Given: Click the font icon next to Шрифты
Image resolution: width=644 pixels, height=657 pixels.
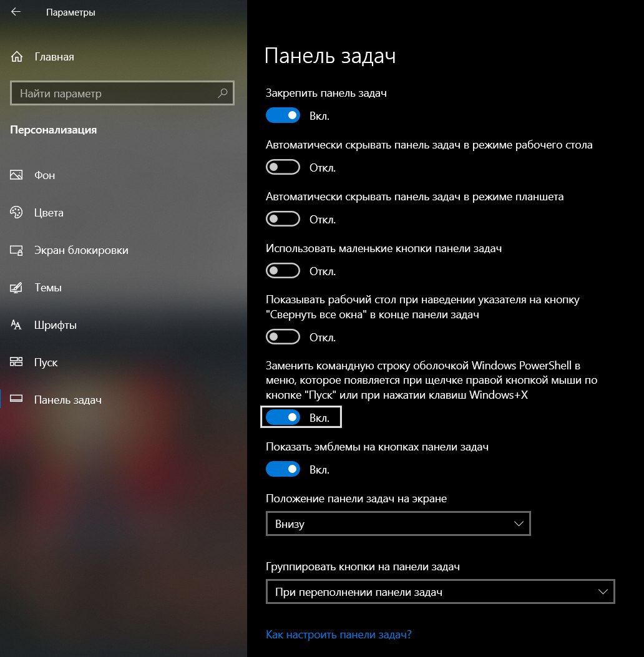Looking at the screenshot, I should click(16, 324).
